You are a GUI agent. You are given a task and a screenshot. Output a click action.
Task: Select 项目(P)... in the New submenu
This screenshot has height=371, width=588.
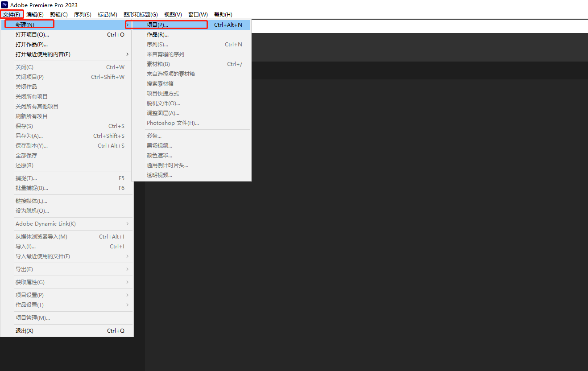157,25
